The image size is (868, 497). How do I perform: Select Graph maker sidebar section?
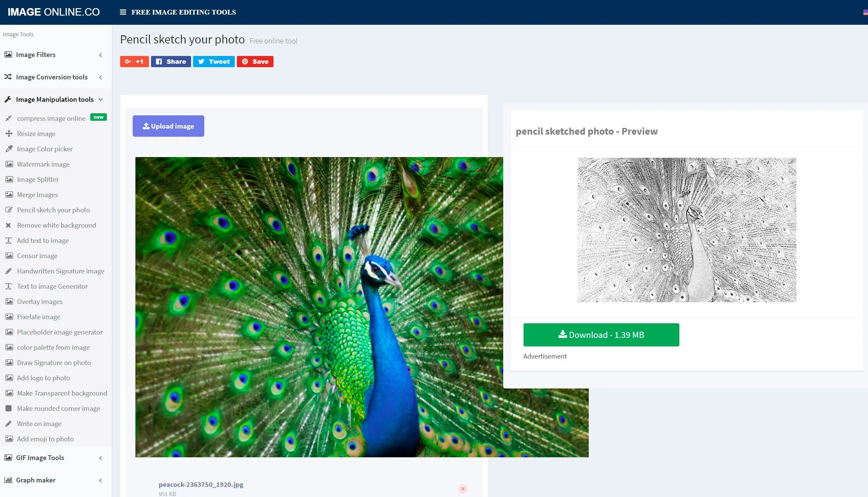pyautogui.click(x=36, y=479)
